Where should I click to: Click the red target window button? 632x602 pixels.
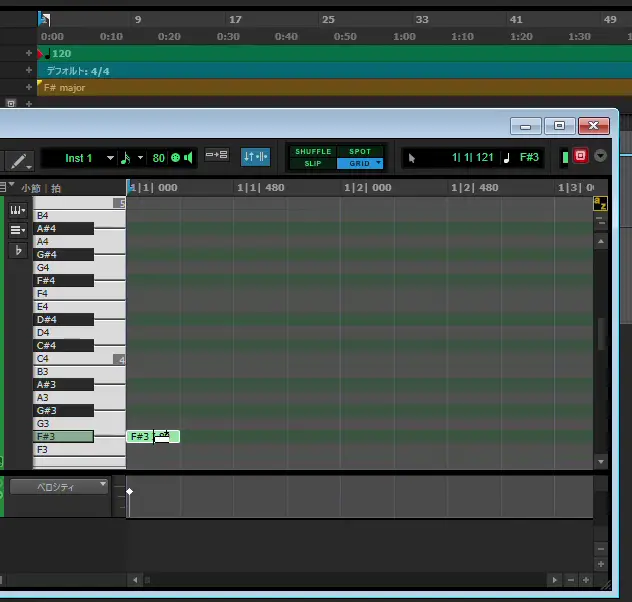click(x=580, y=156)
